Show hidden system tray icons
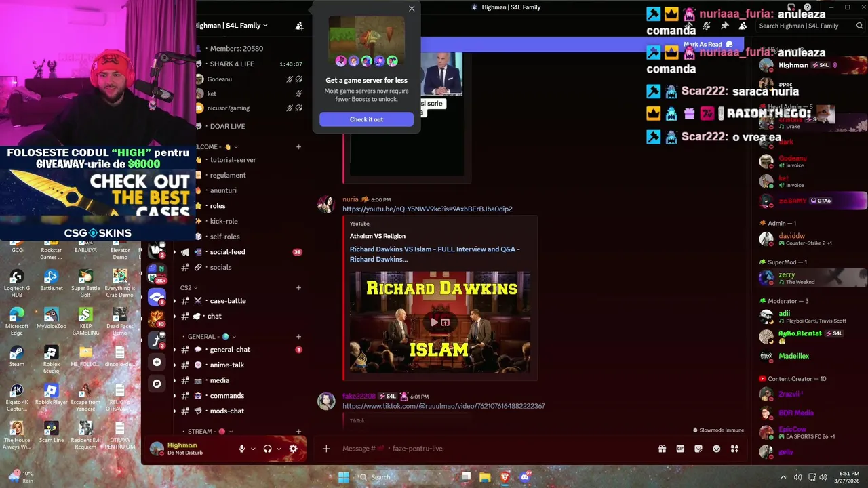Image resolution: width=868 pixels, height=488 pixels. (783, 477)
